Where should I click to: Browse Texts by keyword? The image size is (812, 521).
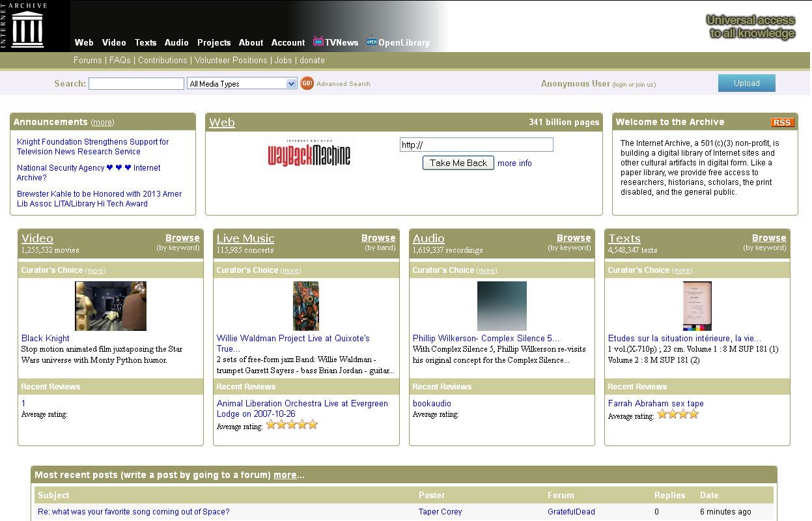769,238
